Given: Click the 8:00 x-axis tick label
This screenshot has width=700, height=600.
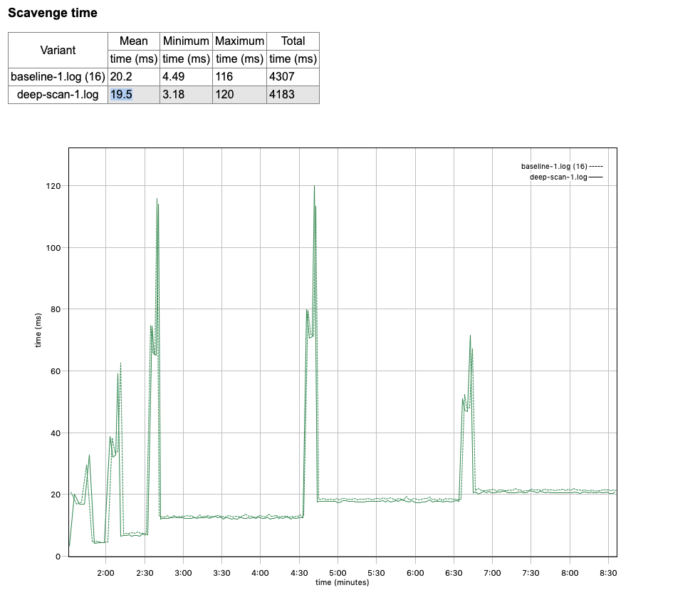Looking at the screenshot, I should tap(570, 573).
